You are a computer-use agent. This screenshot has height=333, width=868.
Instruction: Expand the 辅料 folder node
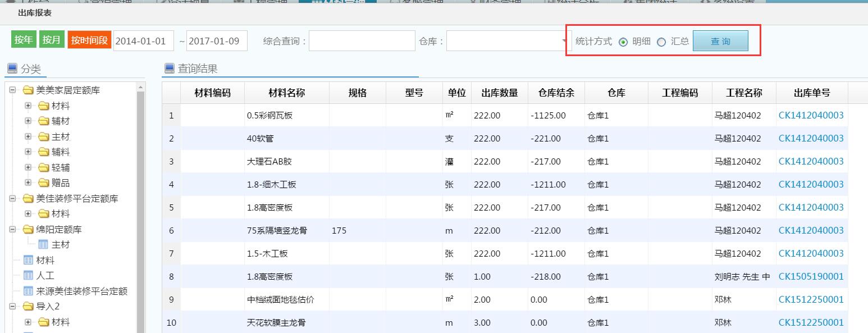click(28, 152)
